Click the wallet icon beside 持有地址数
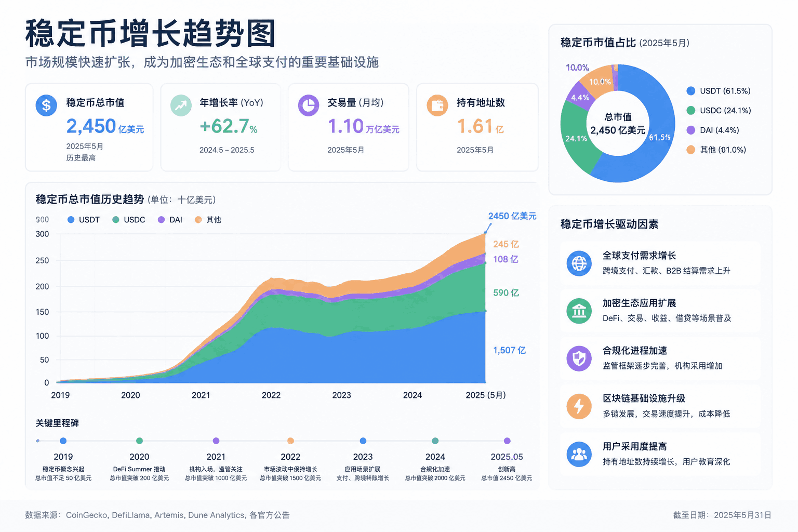The width and height of the screenshot is (798, 532). [437, 105]
